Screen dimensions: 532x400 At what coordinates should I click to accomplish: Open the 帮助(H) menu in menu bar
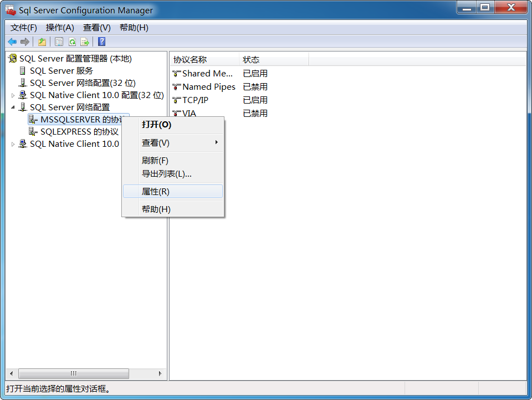[134, 28]
